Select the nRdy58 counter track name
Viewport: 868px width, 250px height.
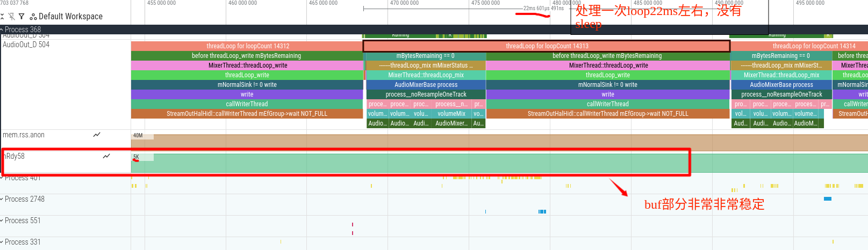pos(15,156)
